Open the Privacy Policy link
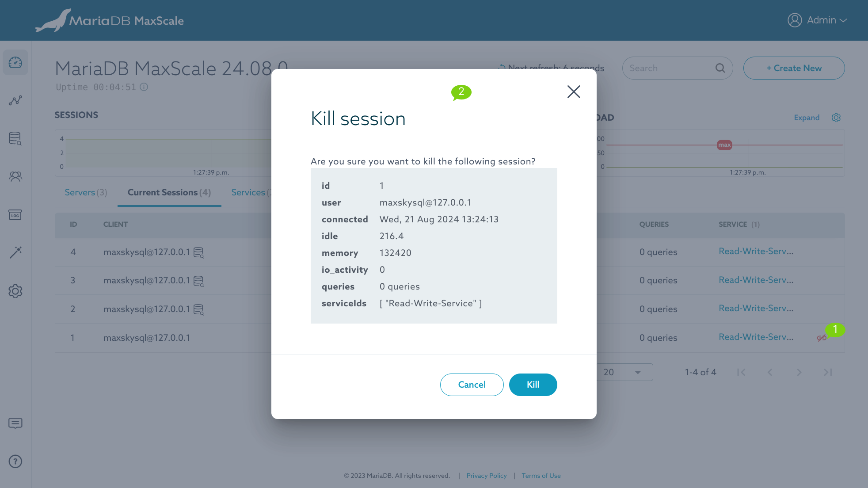The height and width of the screenshot is (488, 868). pos(486,476)
